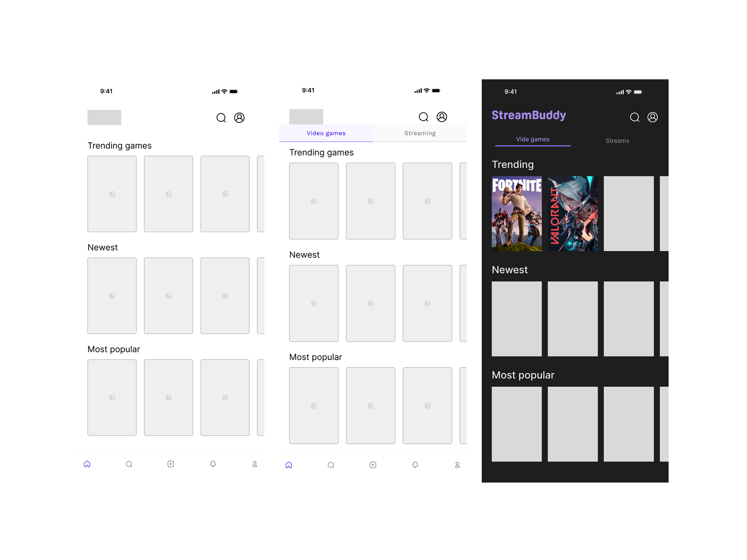Open profile icon in middle wireframe header
The image size is (747, 560).
442,117
